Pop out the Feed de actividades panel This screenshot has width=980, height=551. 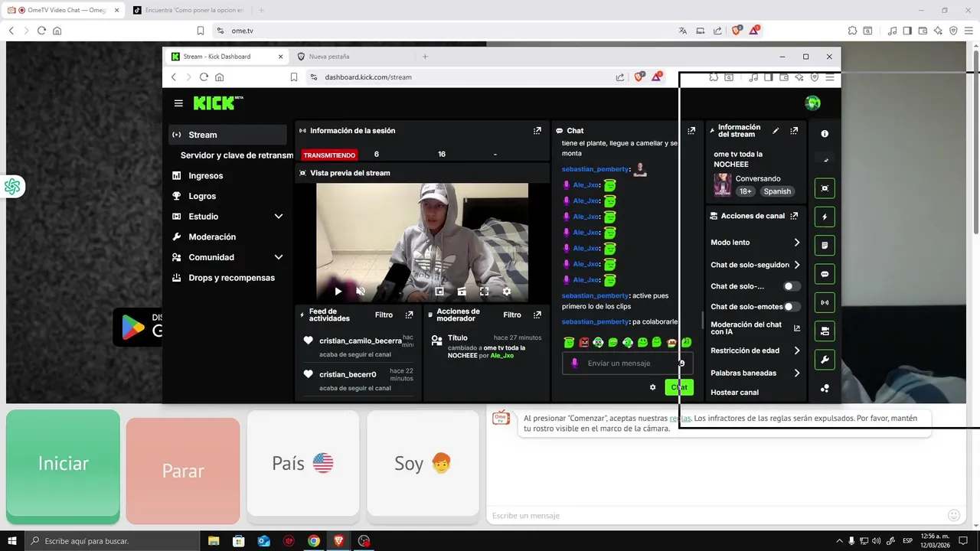coord(409,315)
